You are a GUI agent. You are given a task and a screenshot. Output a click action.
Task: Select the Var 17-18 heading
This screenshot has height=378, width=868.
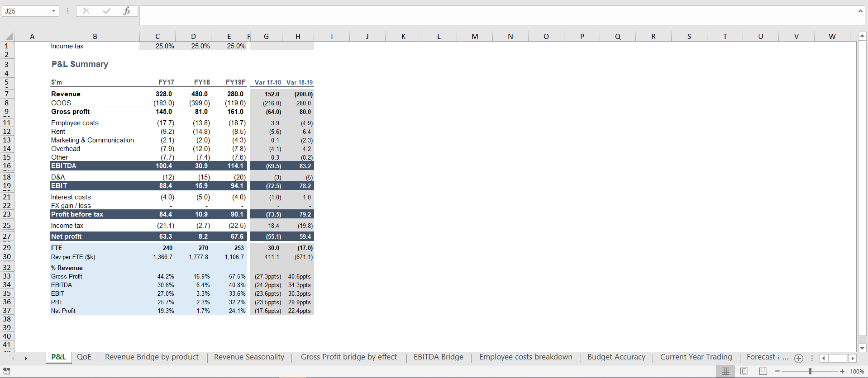tap(268, 82)
